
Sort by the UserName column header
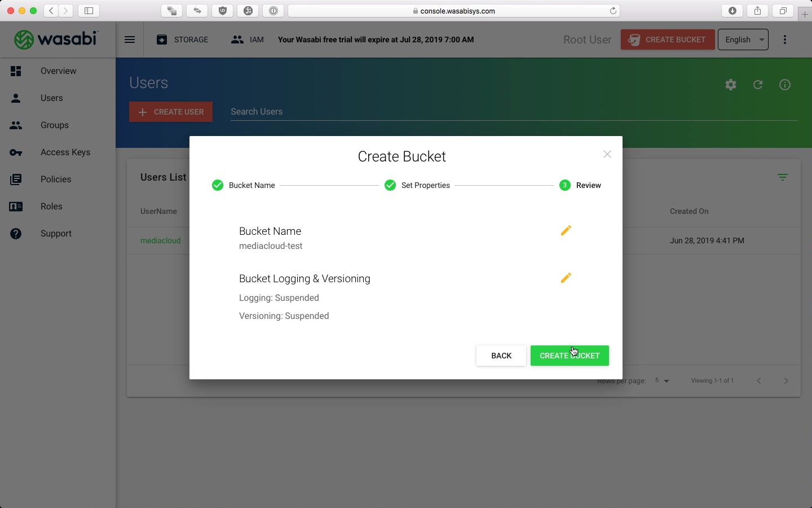(x=158, y=211)
